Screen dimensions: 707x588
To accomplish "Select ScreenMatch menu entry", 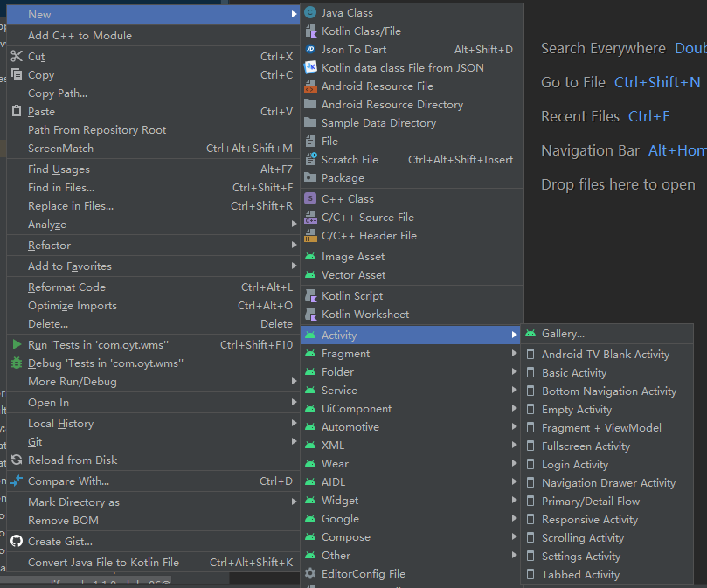I will coord(153,149).
